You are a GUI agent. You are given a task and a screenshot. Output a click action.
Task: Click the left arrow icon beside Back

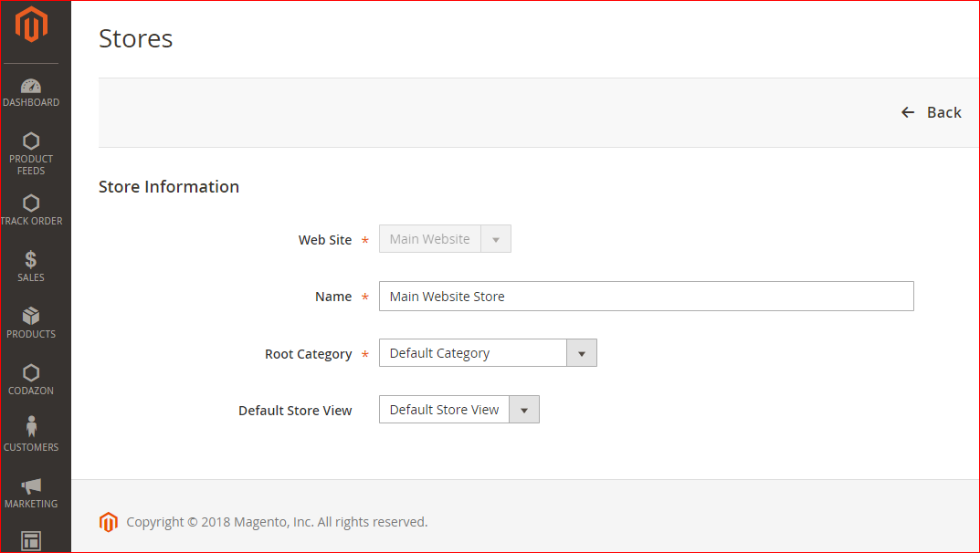907,111
